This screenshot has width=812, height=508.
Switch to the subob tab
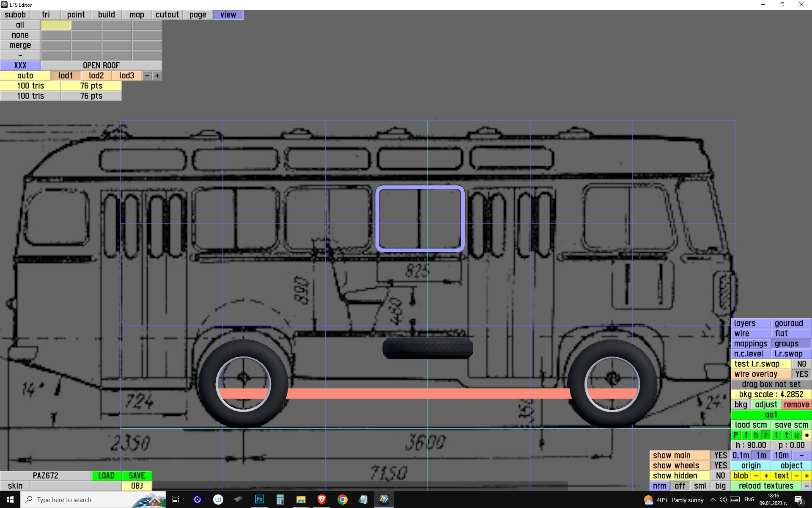[15, 15]
